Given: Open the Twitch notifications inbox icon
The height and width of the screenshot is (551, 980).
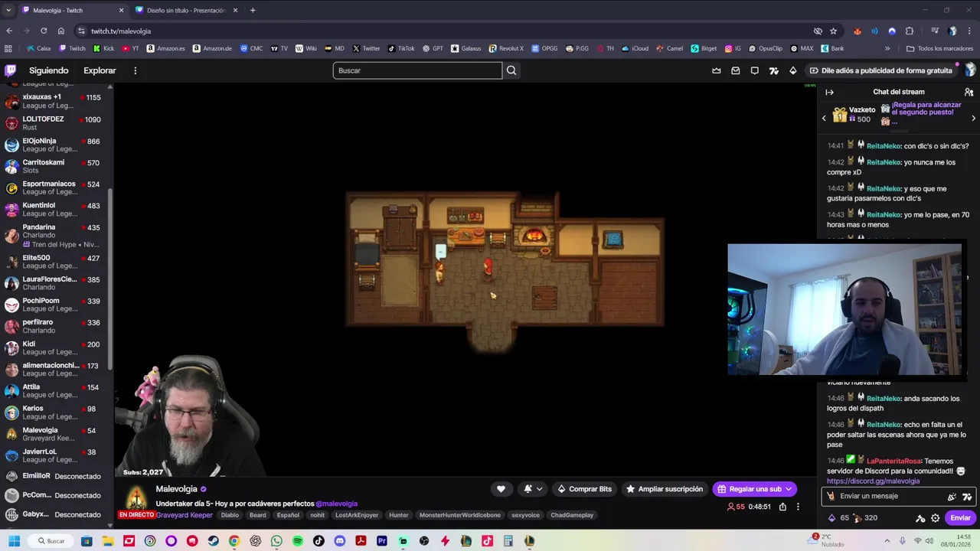Looking at the screenshot, I should [736, 70].
